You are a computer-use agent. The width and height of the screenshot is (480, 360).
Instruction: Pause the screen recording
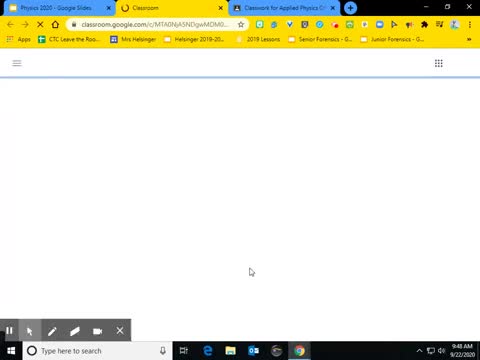click(9, 331)
